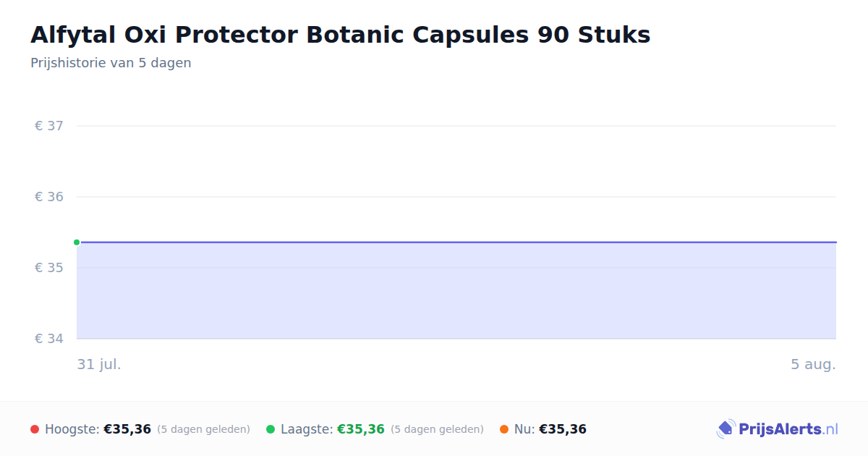Viewport: 868px width, 456px height.
Task: Click the PrijsAlerts tag logo icon
Action: 726,429
